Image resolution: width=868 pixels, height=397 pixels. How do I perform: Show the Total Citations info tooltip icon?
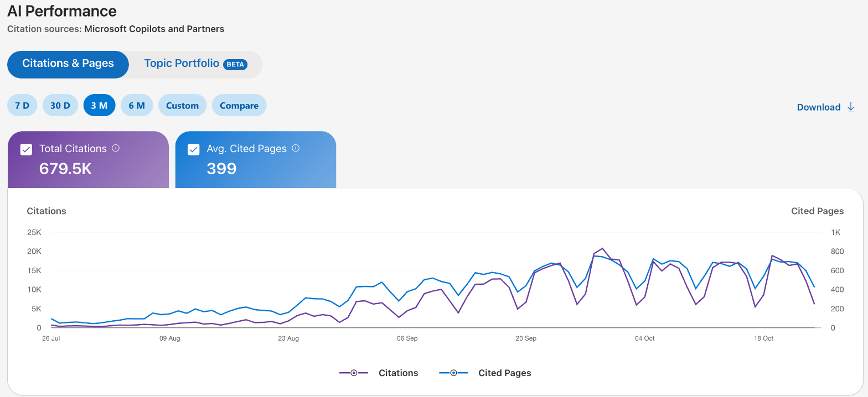click(x=116, y=148)
